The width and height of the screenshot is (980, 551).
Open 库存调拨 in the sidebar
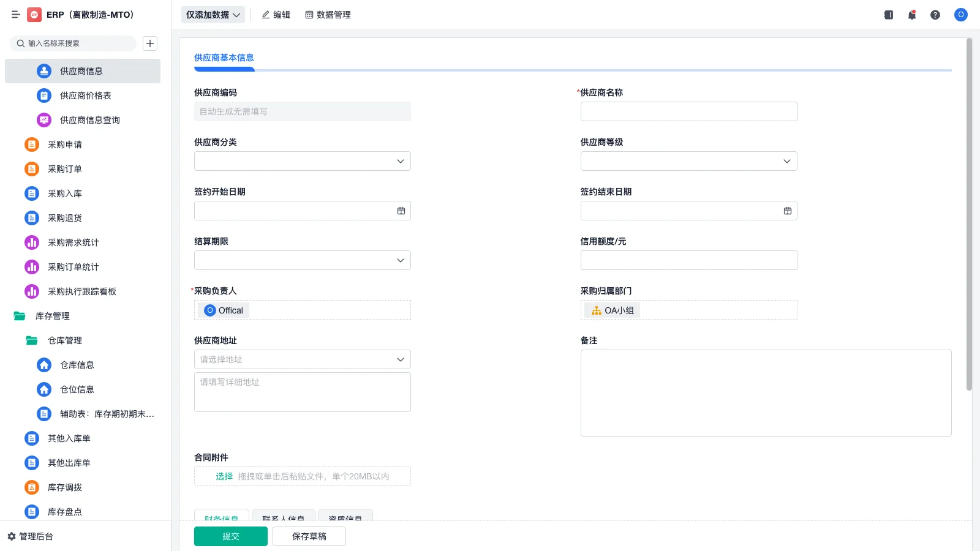[x=64, y=487]
